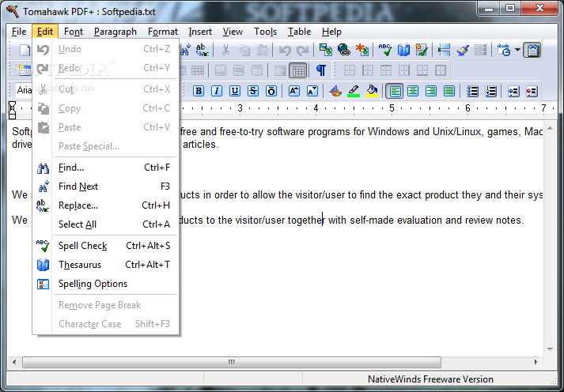Screen dimensions: 564x392
Task: Open the Help menu
Action: (x=331, y=32)
